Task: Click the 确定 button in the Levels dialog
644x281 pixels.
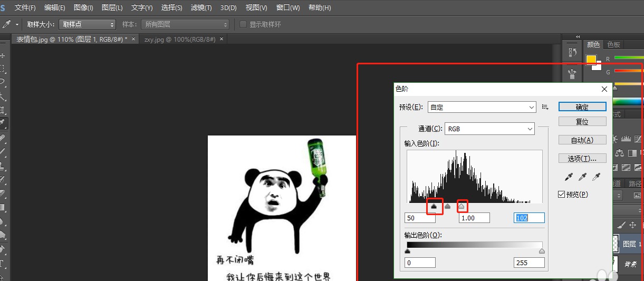Action: pos(582,107)
